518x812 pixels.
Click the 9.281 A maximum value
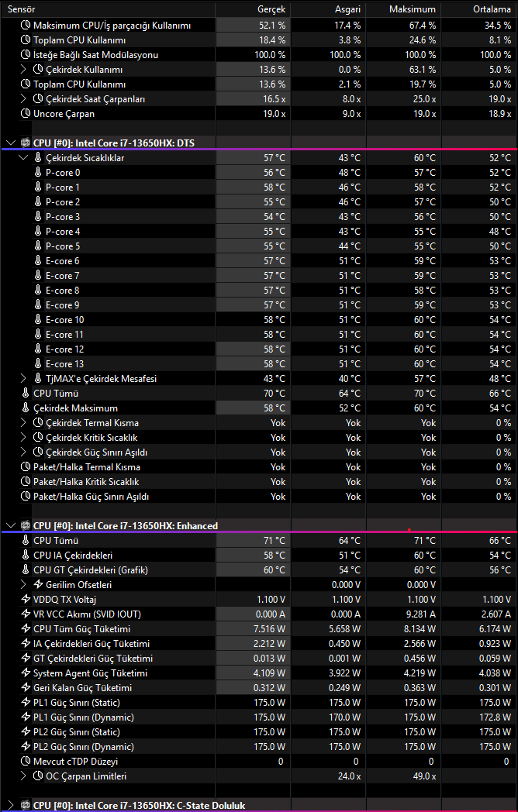tap(420, 614)
